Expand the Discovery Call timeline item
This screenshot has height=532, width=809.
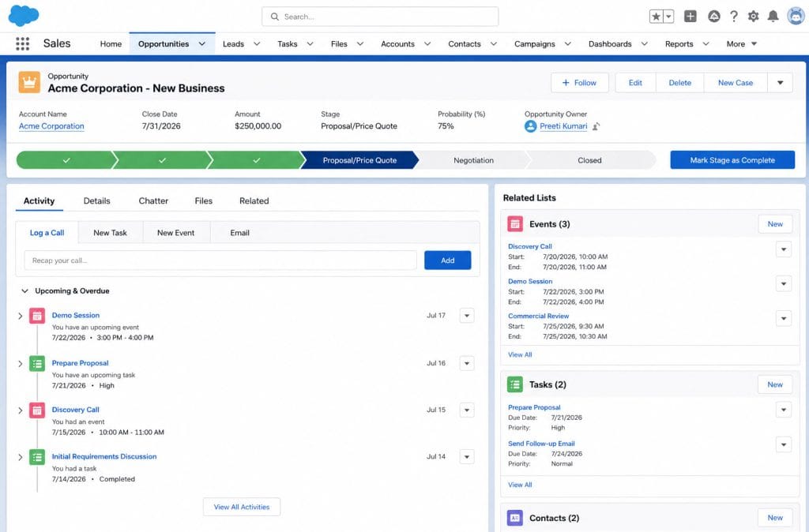(20, 410)
